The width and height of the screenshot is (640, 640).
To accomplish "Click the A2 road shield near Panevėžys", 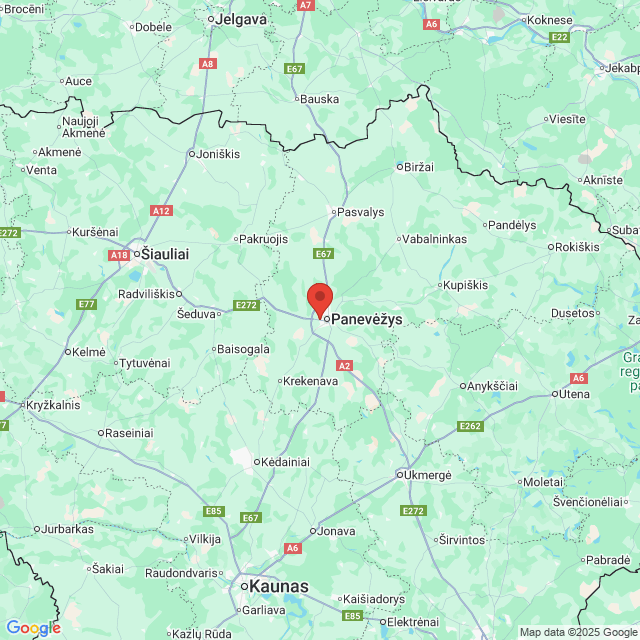I will tap(344, 365).
